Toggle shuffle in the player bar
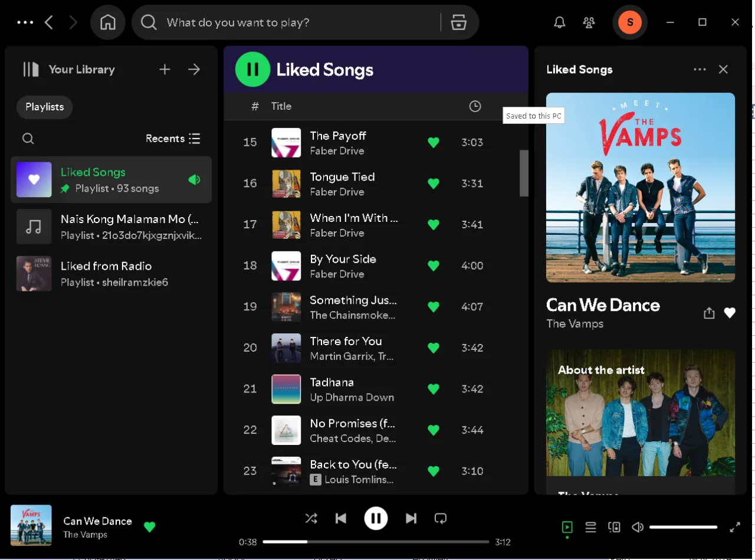Screen dimensions: 755x560 pyautogui.click(x=311, y=518)
